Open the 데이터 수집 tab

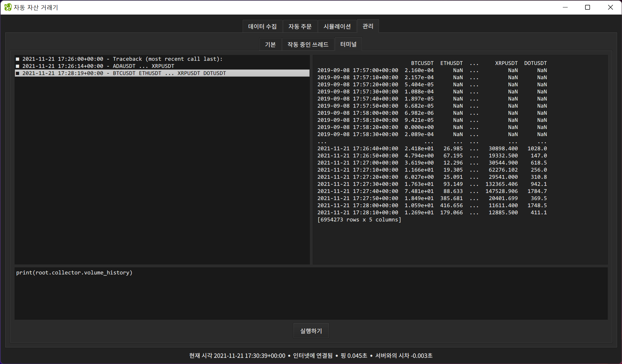[262, 27]
